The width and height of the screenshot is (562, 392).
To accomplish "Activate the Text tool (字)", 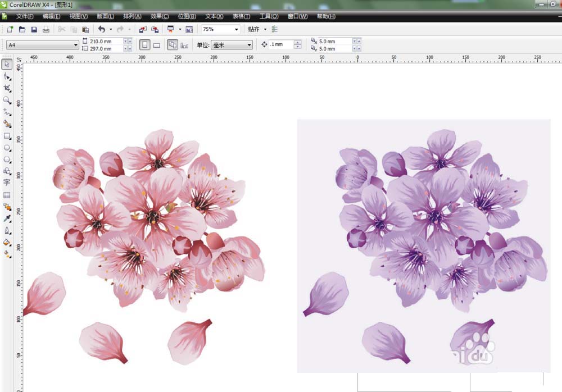I will point(7,183).
